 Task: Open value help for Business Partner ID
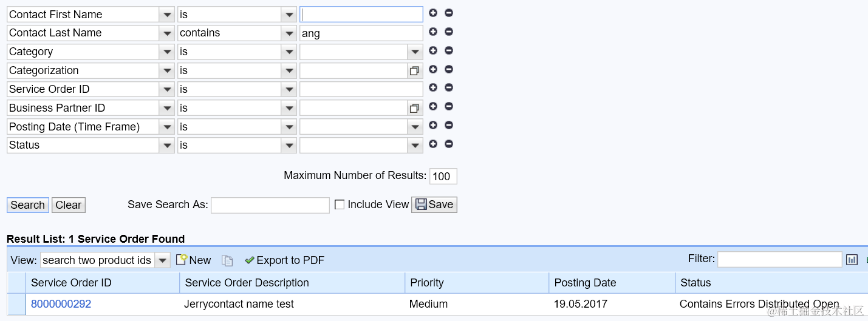click(415, 109)
